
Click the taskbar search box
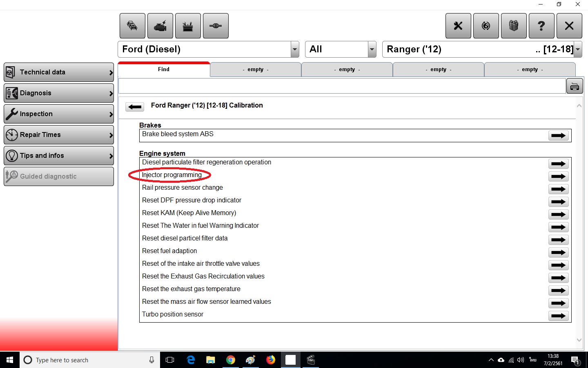tap(90, 360)
